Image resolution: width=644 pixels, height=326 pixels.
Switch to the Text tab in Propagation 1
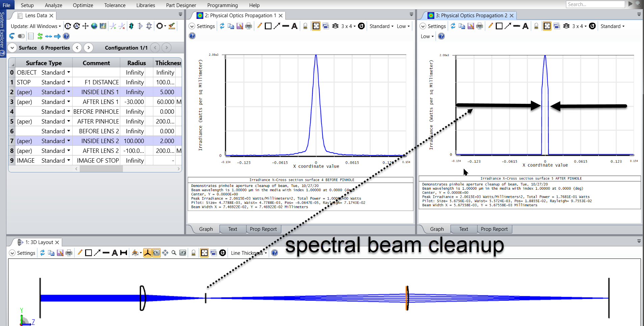click(233, 229)
